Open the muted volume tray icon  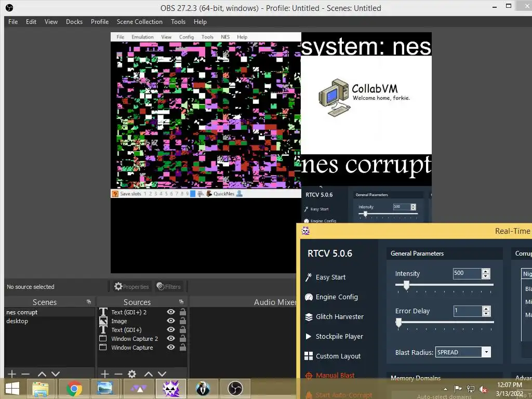pyautogui.click(x=483, y=389)
